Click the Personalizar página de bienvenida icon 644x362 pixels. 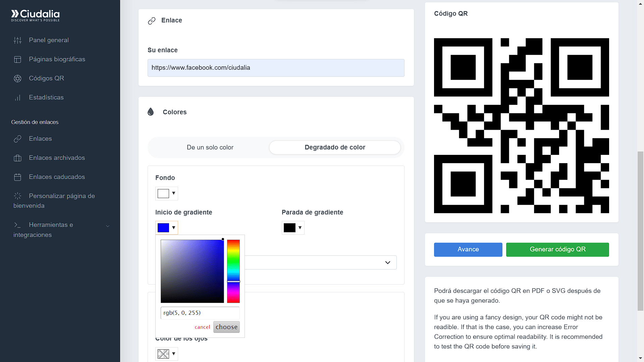click(x=17, y=196)
